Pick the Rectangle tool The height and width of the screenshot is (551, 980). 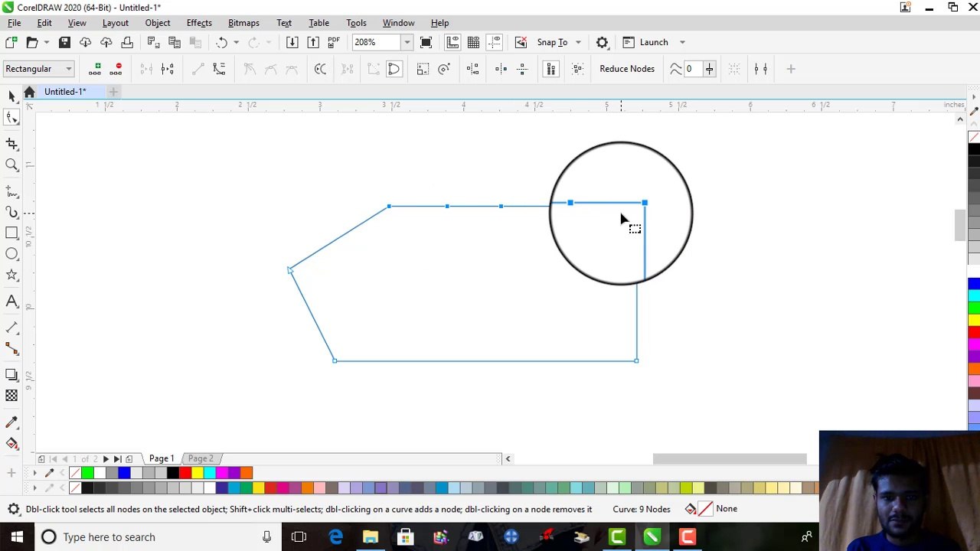[11, 233]
